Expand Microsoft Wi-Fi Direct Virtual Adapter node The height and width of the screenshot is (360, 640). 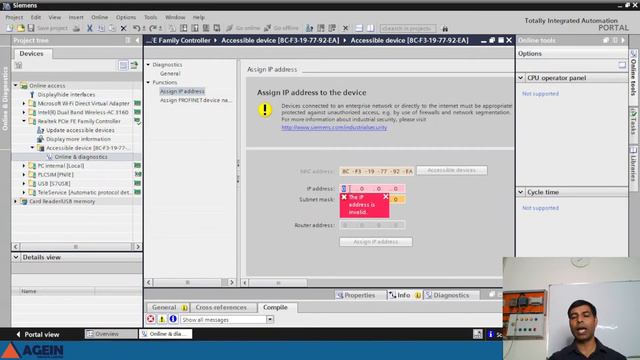[x=24, y=103]
